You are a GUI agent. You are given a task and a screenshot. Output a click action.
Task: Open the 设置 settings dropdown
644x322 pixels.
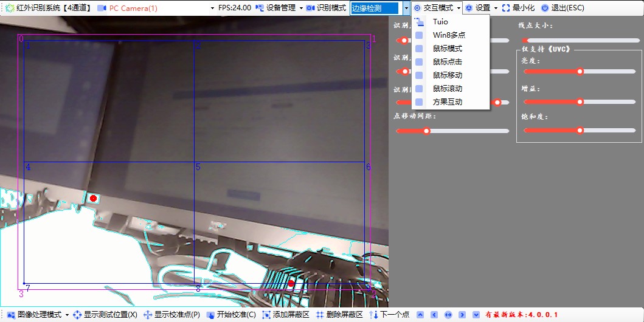tap(496, 9)
